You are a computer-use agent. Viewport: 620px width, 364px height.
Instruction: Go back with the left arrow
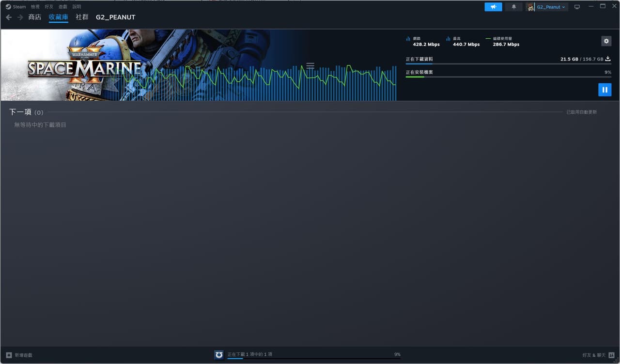pos(9,17)
